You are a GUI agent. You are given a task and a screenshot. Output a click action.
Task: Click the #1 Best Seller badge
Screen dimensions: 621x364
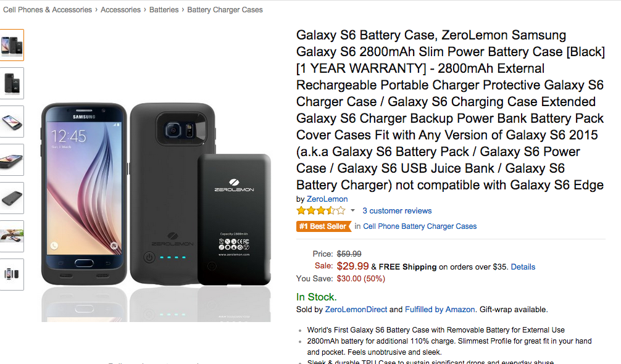tap(323, 226)
